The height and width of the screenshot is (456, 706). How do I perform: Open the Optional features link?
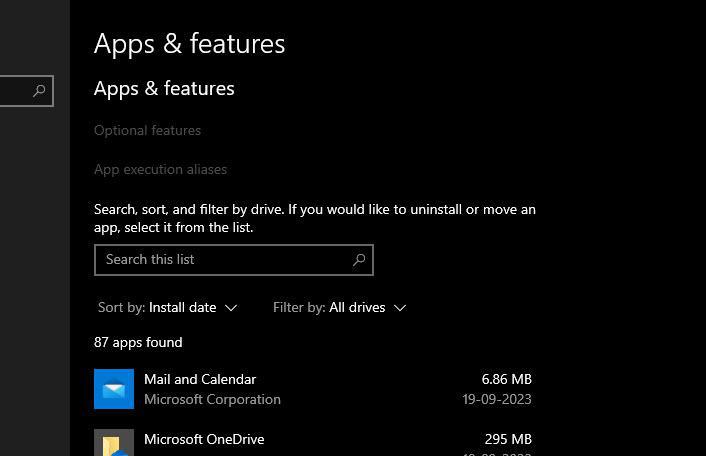(x=147, y=130)
